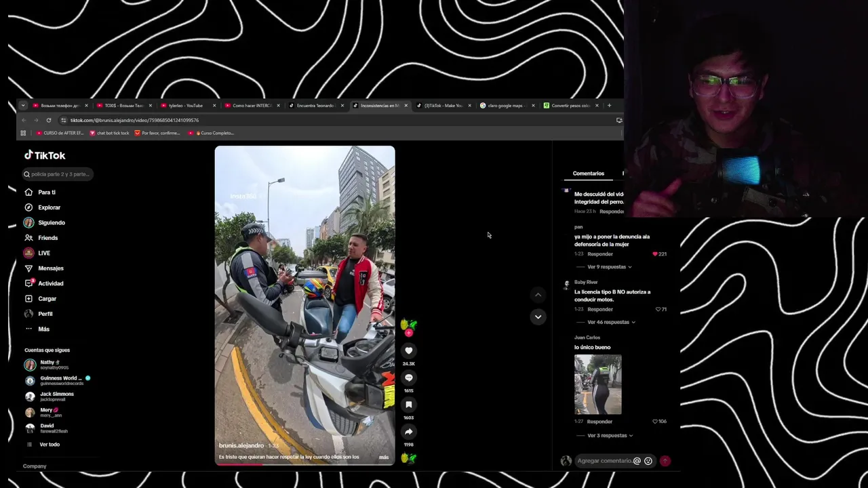868x488 pixels.
Task: Go back in browser toolbar
Action: pyautogui.click(x=24, y=120)
